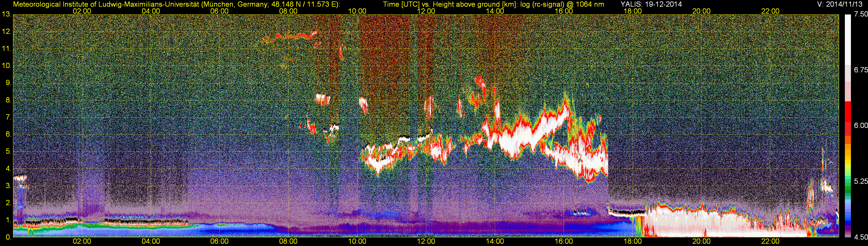The height and width of the screenshot is (246, 868).
Task: Click the 6.00 color scale value
Action: (860, 125)
